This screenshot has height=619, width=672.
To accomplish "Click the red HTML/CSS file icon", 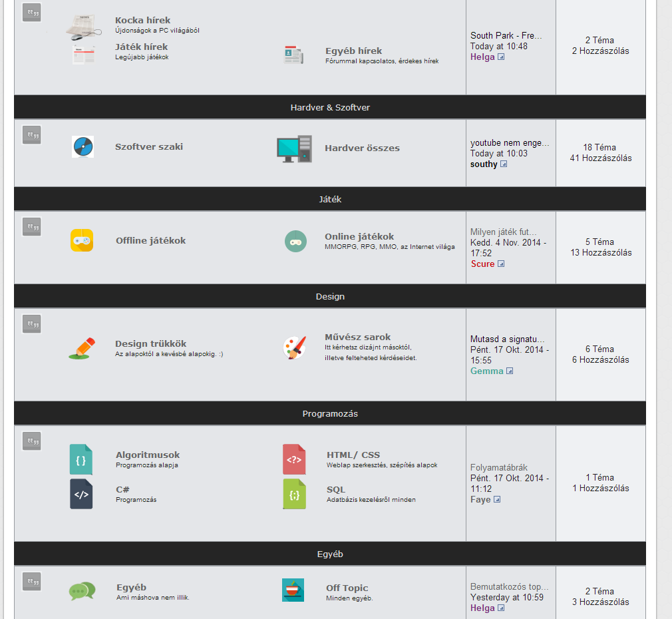I will pyautogui.click(x=294, y=459).
